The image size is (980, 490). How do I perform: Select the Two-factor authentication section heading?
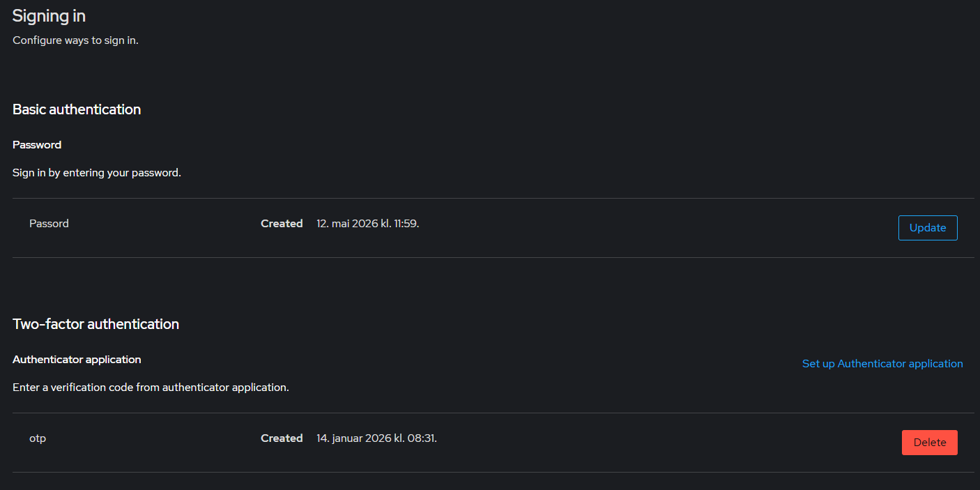click(x=95, y=324)
